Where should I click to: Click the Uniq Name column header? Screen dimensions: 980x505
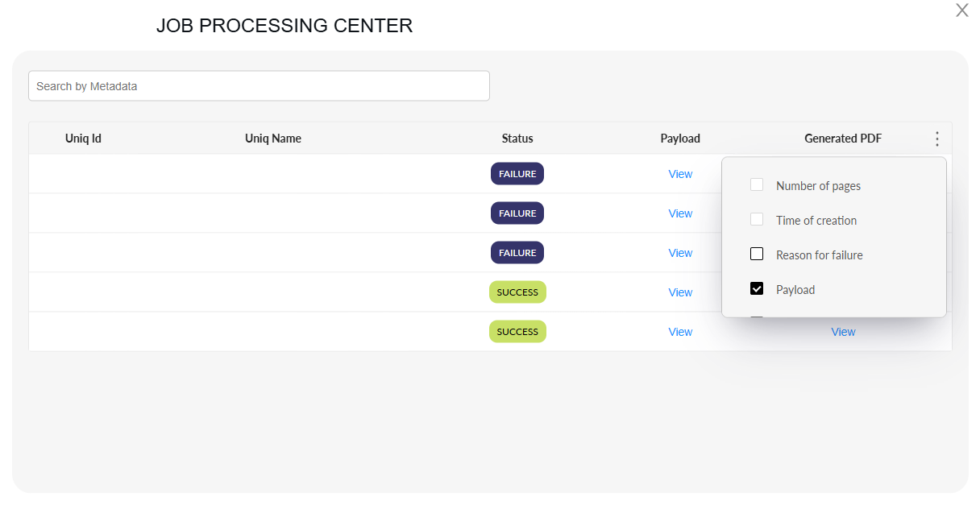[x=273, y=139]
